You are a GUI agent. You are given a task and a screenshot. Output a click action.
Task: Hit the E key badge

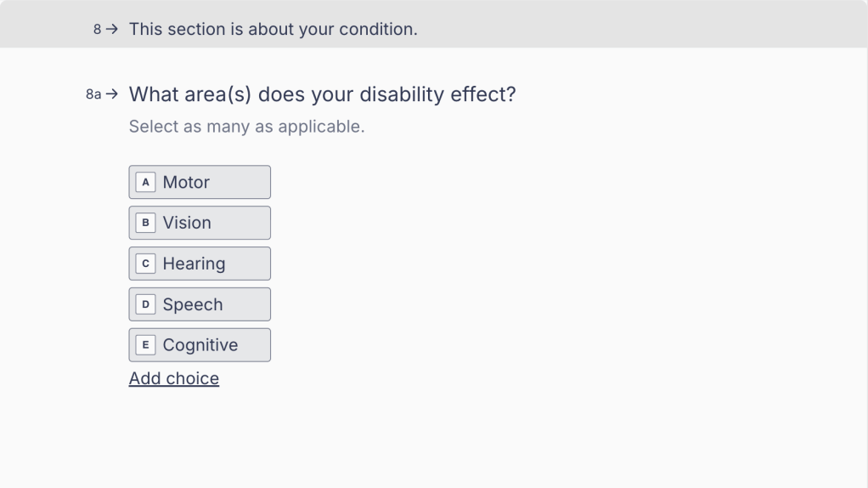pyautogui.click(x=145, y=345)
